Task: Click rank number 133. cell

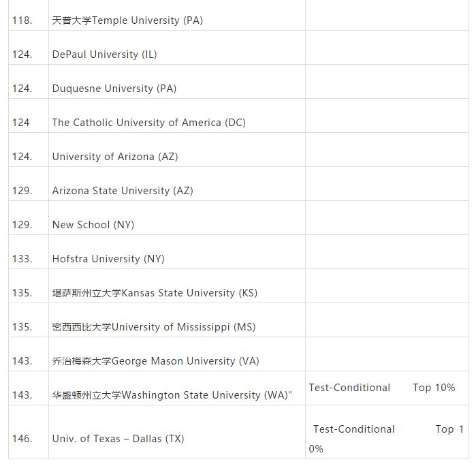Action: point(29,252)
